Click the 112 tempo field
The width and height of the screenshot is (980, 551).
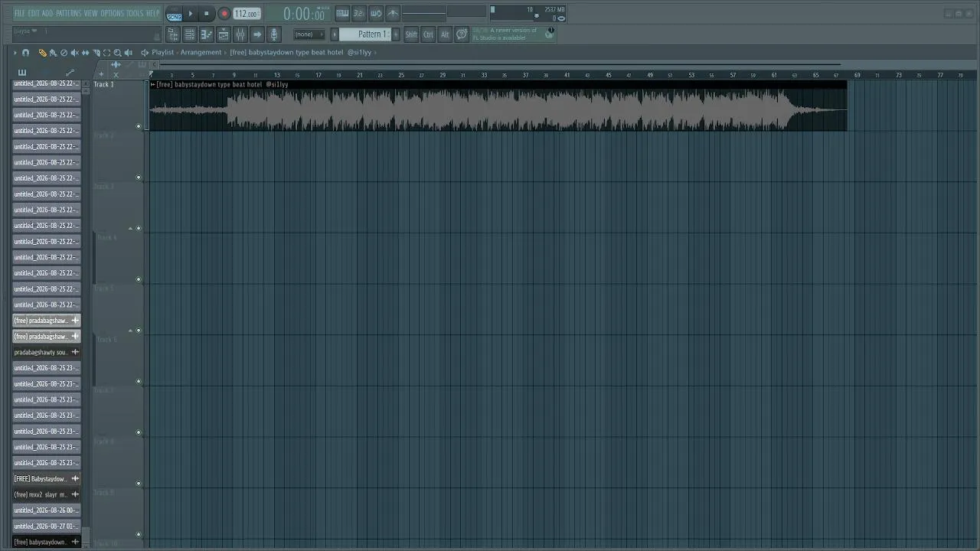pyautogui.click(x=247, y=14)
